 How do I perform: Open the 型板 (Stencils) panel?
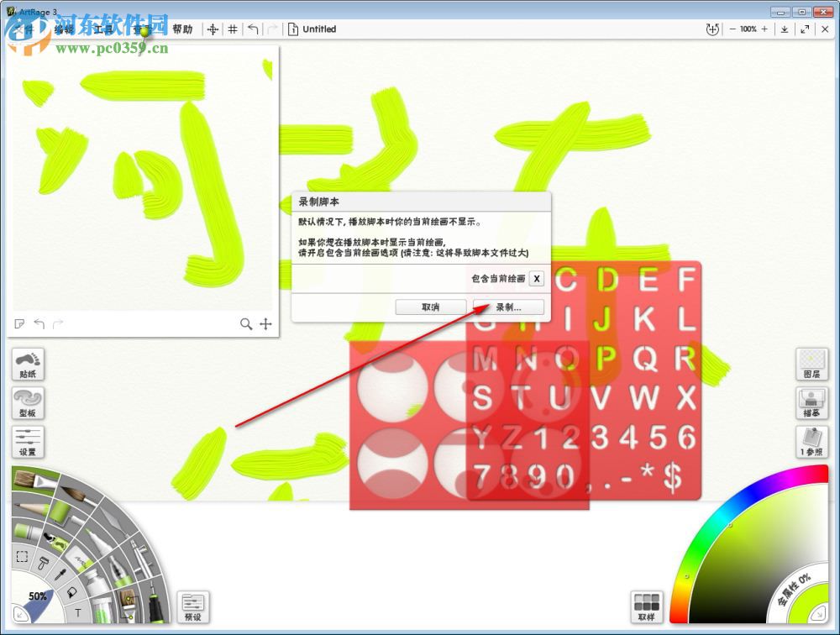coord(27,401)
